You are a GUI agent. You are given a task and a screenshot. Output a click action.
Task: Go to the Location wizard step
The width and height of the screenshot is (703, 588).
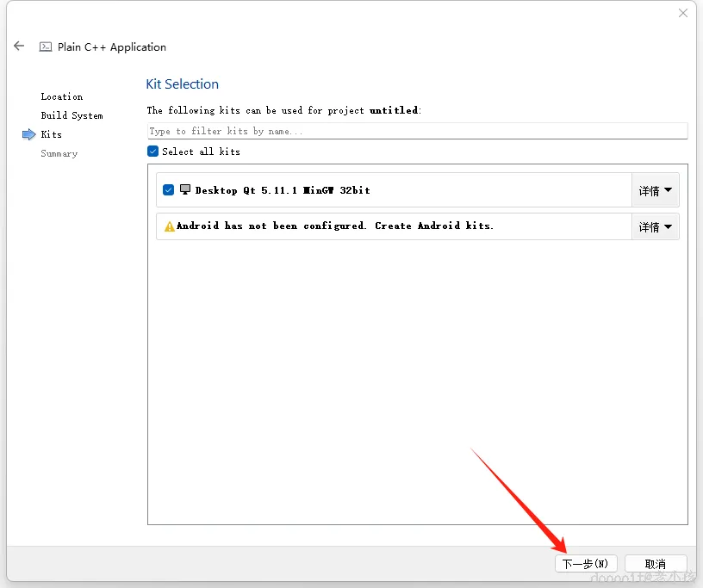62,96
